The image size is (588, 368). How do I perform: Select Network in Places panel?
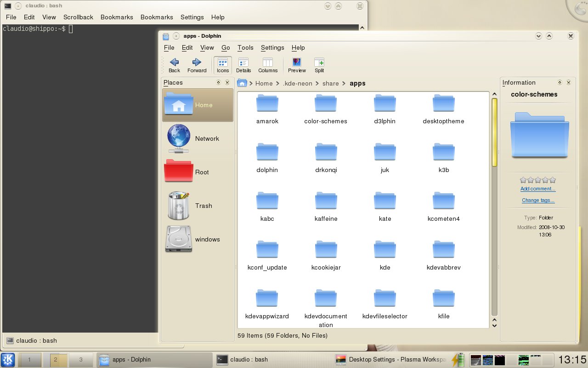pyautogui.click(x=198, y=138)
